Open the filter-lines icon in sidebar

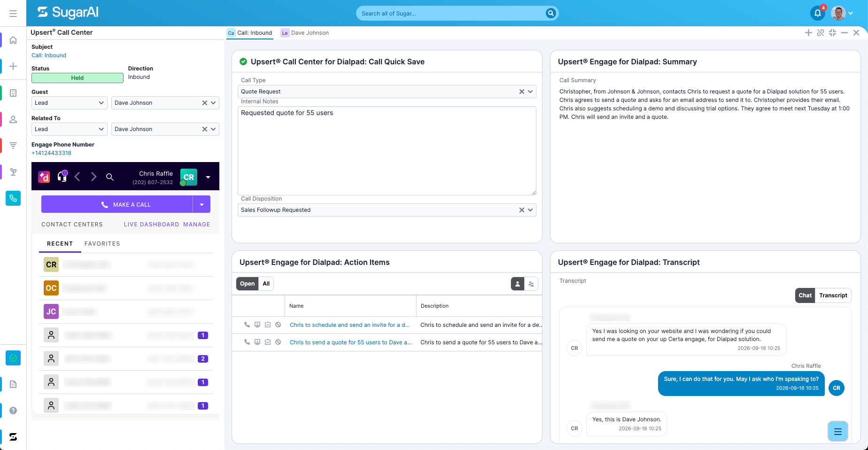pyautogui.click(x=13, y=146)
